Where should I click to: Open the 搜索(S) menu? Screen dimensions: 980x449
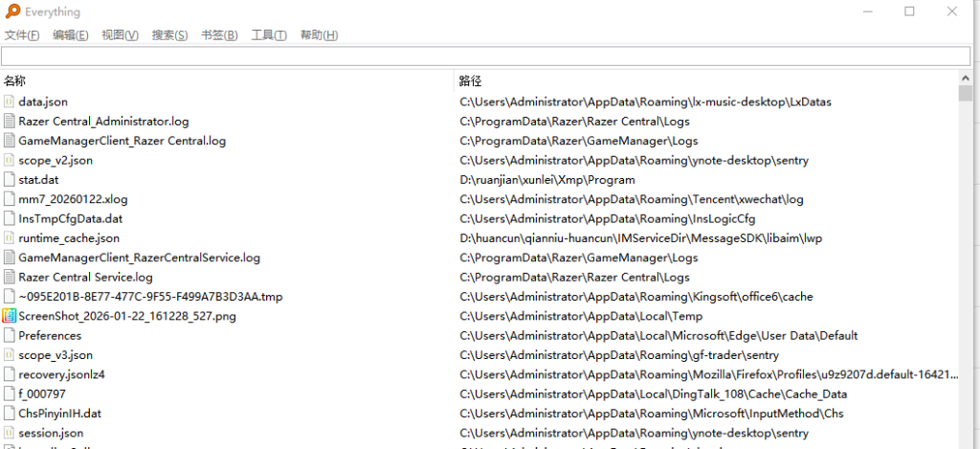coord(169,35)
